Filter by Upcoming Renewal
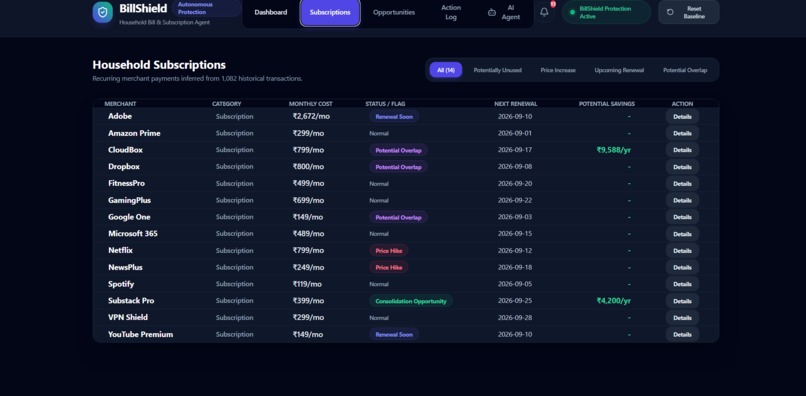The width and height of the screenshot is (806, 396). (619, 70)
